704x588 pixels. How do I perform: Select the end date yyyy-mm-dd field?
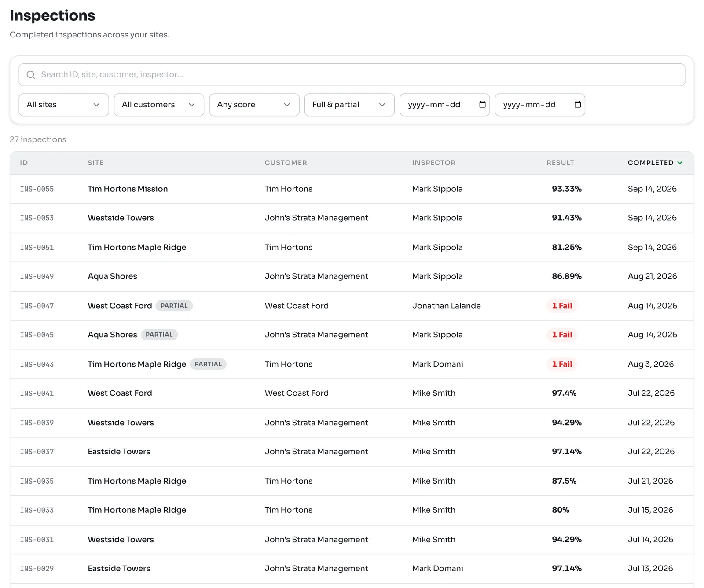tap(540, 105)
